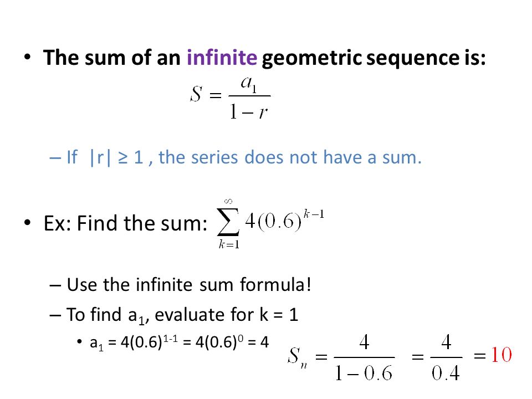Click the expression 4(0.6) with exponent k−1
The height and width of the screenshot is (399, 532).
pyautogui.click(x=284, y=221)
